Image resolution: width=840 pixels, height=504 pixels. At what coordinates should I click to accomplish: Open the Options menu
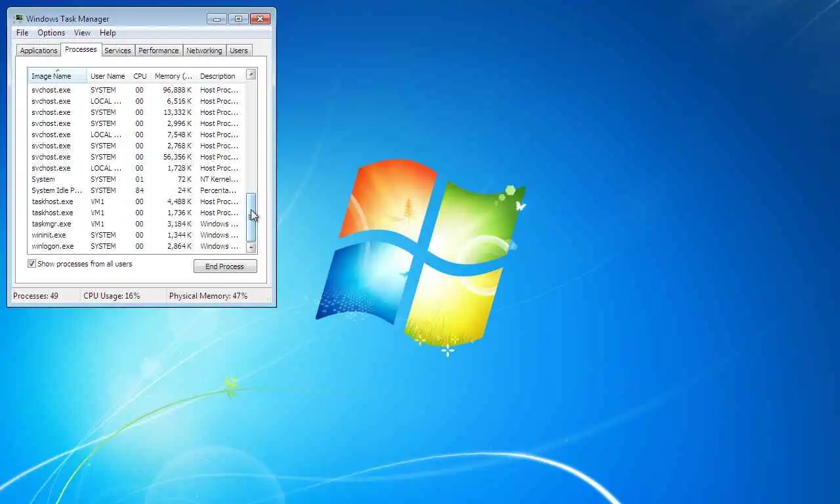[x=51, y=33]
